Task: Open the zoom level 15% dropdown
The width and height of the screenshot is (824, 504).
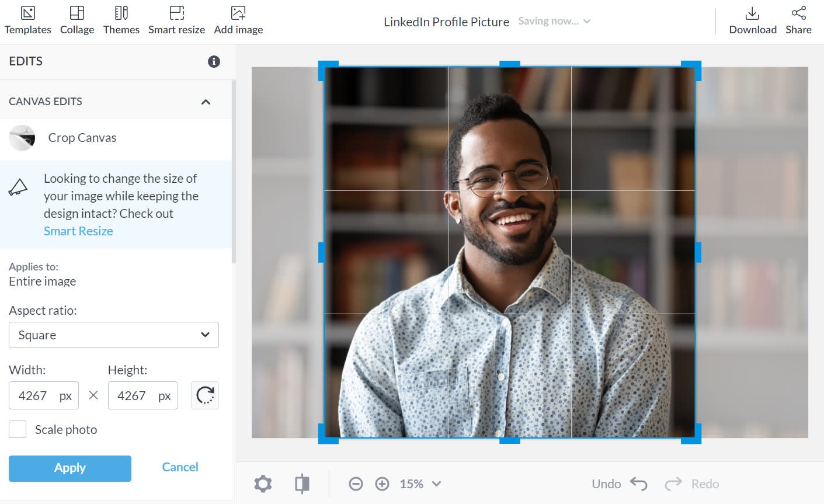Action: coord(420,484)
